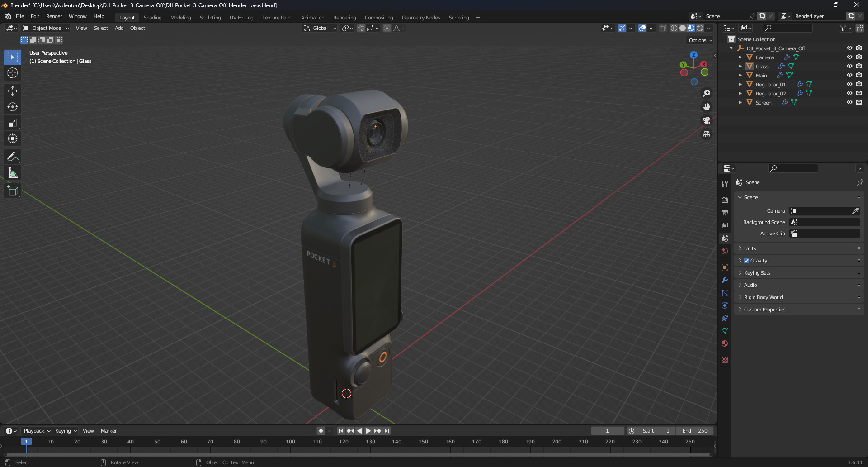Select the Scale tool
Viewport: 868px width, 467px height.
click(13, 123)
